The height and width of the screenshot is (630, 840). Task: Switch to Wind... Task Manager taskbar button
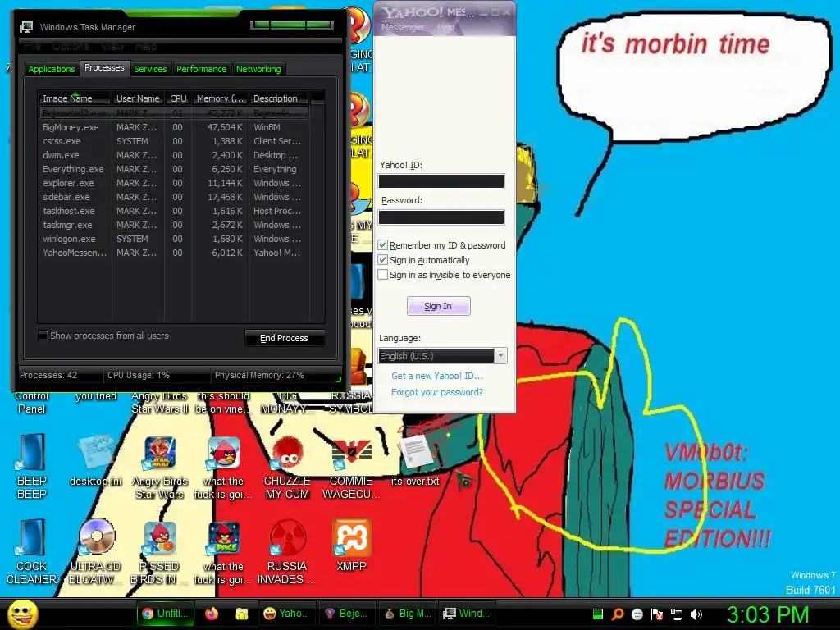(x=467, y=614)
